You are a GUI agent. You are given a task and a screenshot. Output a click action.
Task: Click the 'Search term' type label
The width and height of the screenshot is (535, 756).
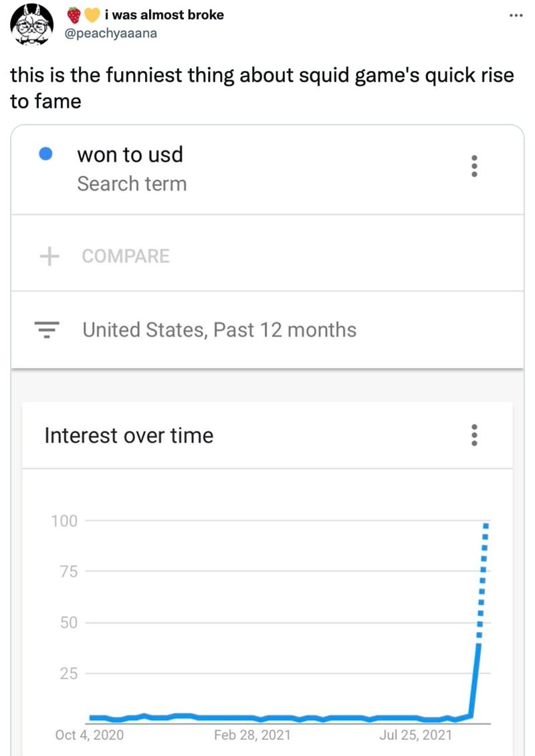point(132,184)
